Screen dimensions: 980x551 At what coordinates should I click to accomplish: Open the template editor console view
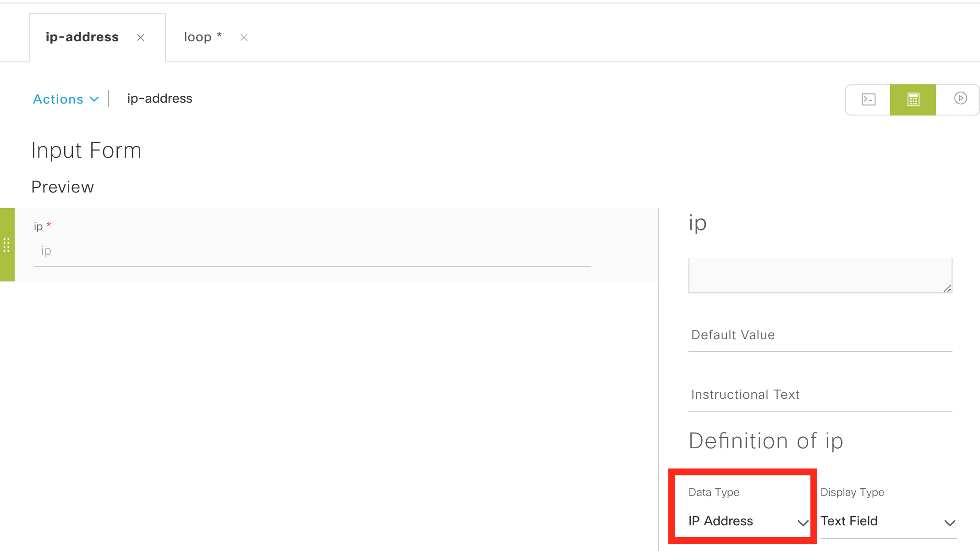pyautogui.click(x=868, y=99)
